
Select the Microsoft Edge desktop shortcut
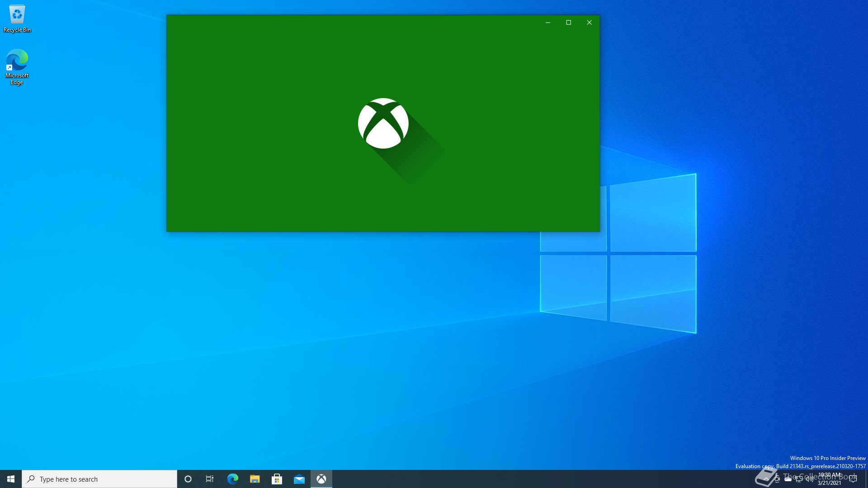17,67
